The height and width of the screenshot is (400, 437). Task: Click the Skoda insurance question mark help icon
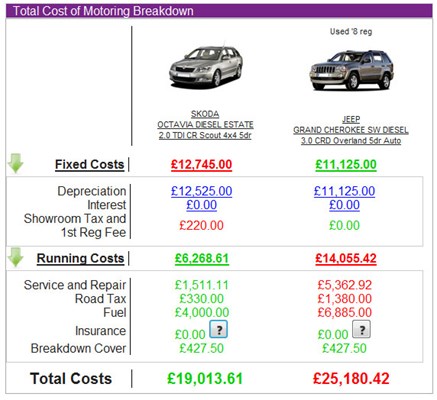coord(218,329)
